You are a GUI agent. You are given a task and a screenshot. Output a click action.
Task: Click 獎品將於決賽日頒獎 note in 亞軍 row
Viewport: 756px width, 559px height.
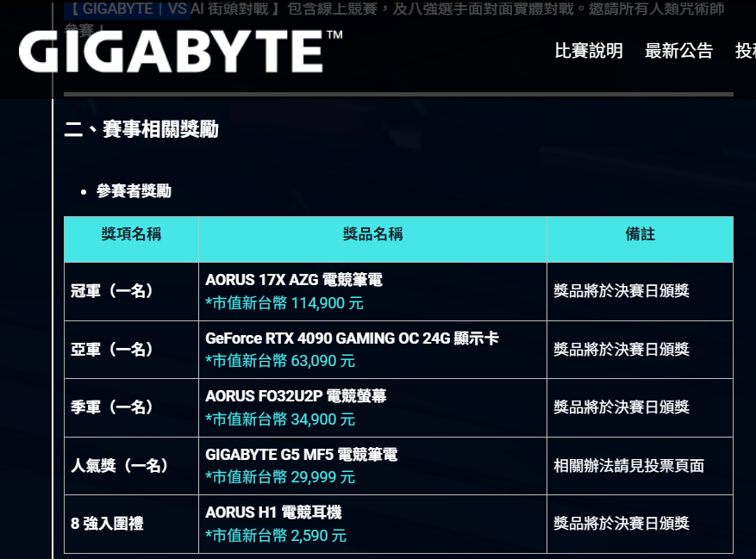(622, 350)
